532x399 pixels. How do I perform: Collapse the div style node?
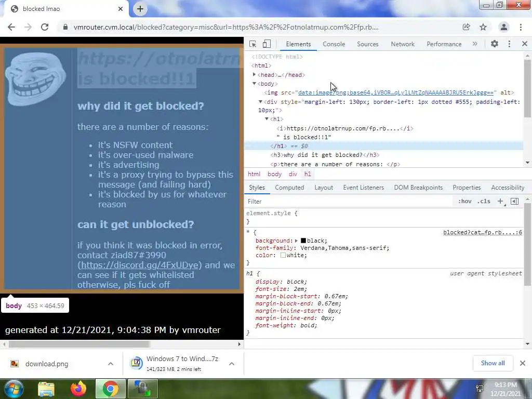click(x=260, y=102)
